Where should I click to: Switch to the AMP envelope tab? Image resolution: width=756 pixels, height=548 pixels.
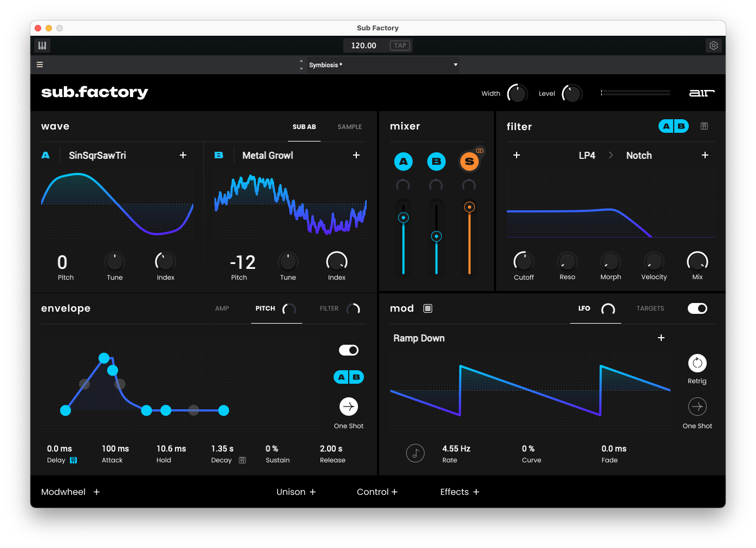point(222,308)
